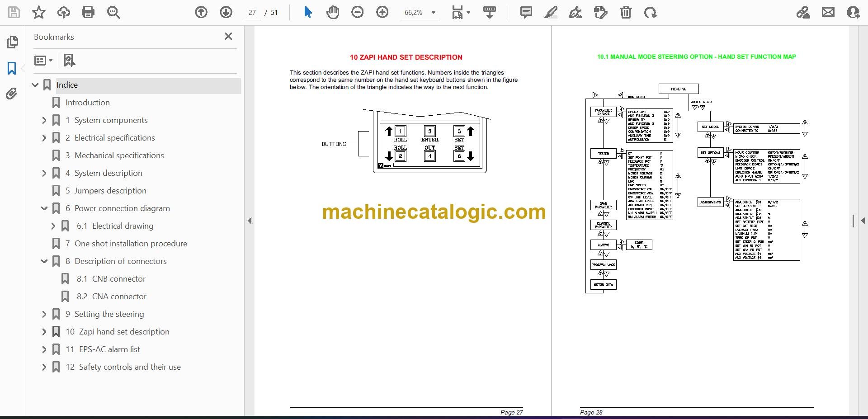Toggle the Bookmarks panel sidebar icon
Image resolution: width=868 pixels, height=419 pixels.
(x=12, y=68)
